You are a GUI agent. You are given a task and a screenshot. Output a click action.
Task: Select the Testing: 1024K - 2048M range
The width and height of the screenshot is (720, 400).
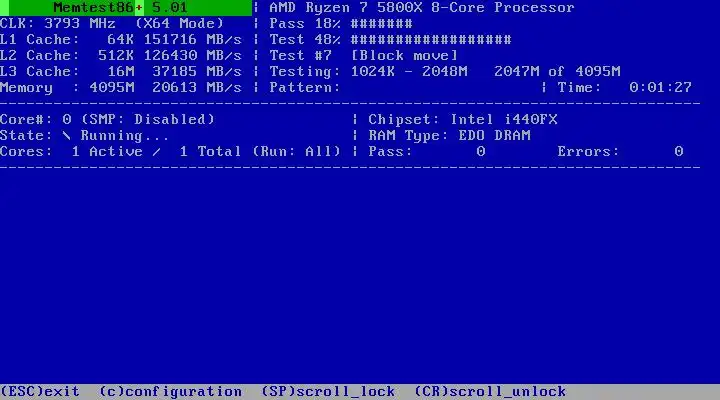click(x=368, y=72)
